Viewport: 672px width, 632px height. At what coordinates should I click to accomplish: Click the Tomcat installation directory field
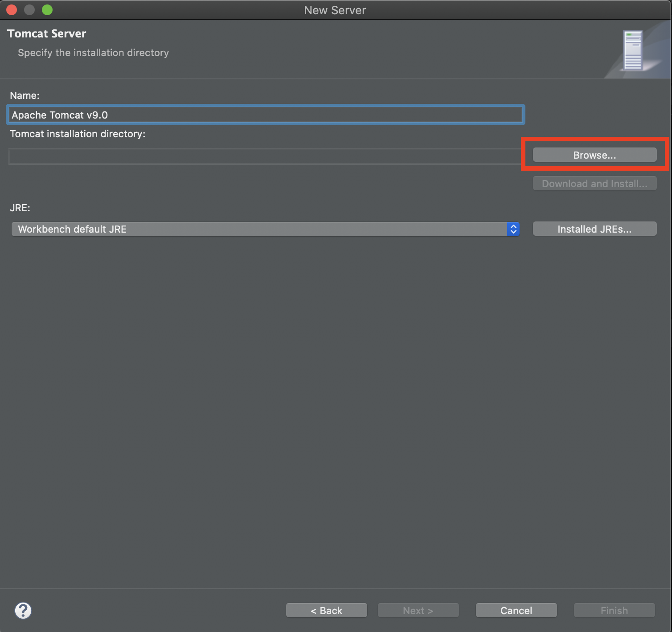265,156
